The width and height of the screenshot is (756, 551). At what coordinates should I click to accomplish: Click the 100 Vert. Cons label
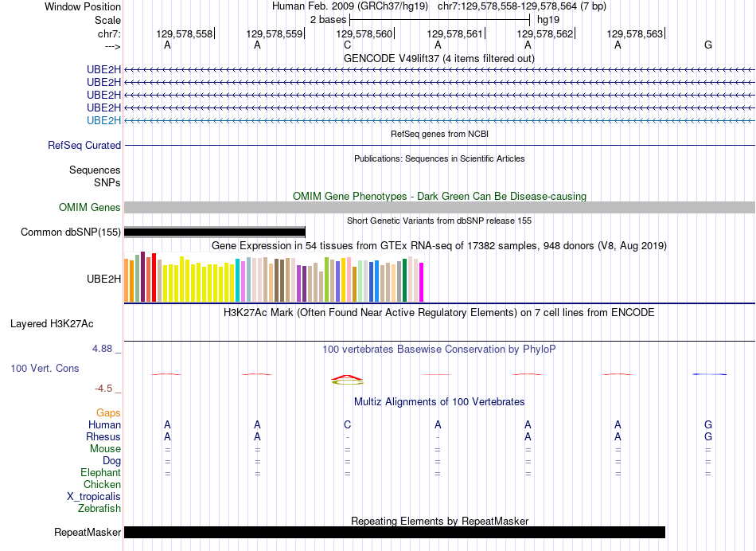pyautogui.click(x=45, y=368)
